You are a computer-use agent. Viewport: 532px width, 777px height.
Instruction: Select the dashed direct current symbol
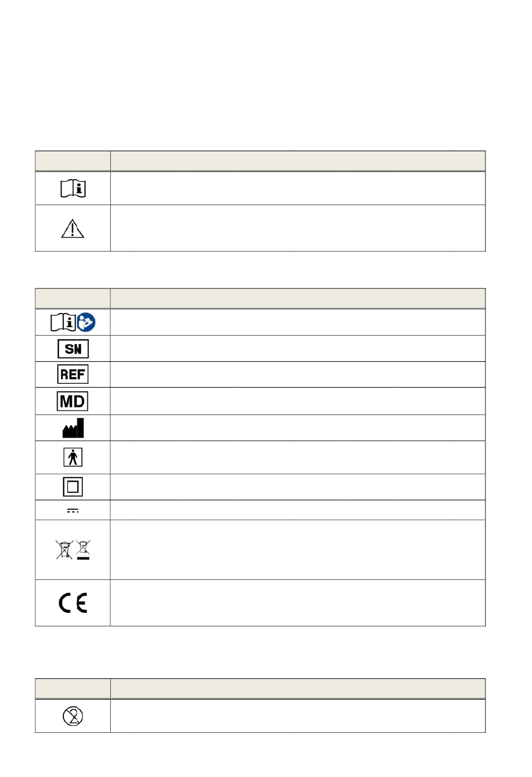pos(73,511)
